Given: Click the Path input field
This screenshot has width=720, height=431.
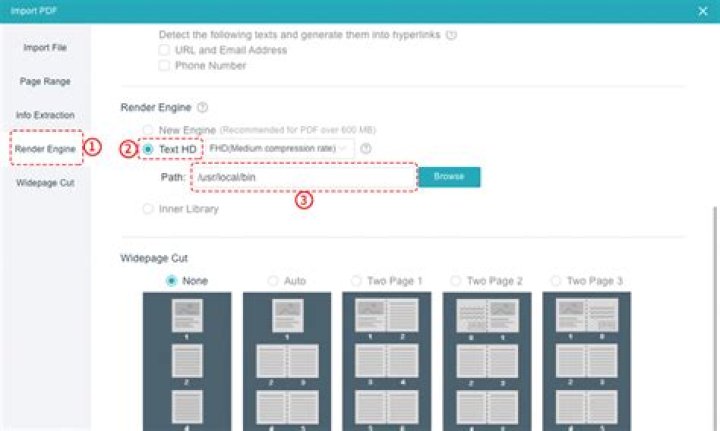Looking at the screenshot, I should 304,177.
